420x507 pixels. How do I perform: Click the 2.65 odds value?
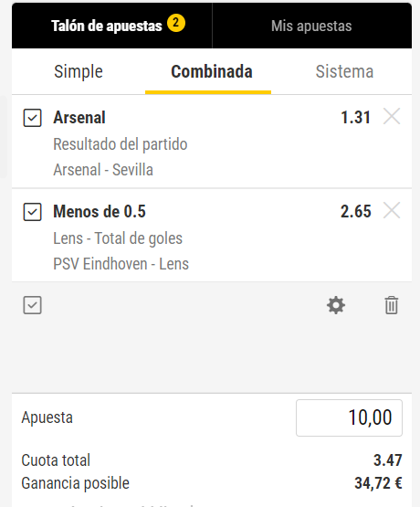point(356,211)
